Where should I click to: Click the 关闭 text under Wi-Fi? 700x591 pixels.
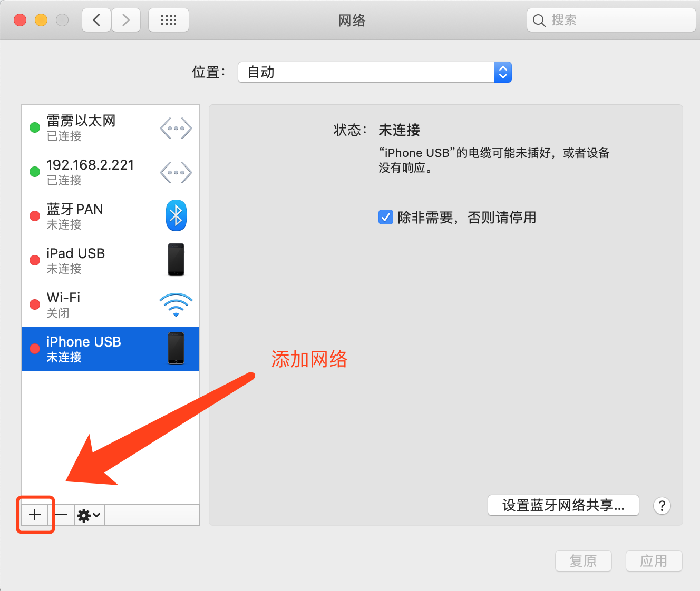pos(58,313)
